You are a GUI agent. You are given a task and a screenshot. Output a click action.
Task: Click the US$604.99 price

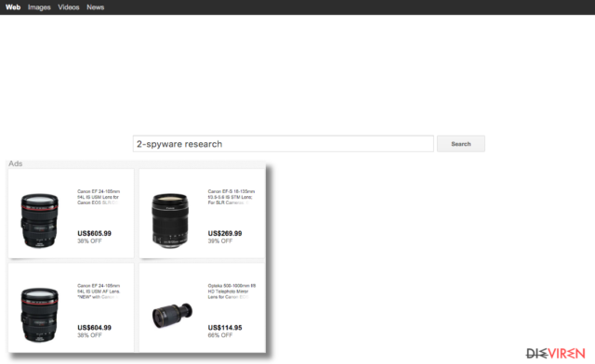pos(95,328)
